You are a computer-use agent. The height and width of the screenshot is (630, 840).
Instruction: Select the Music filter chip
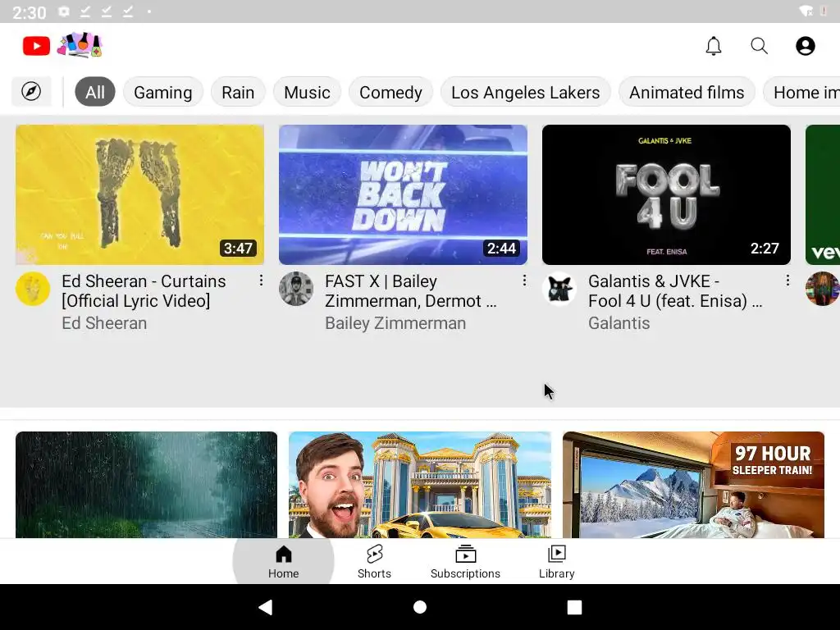[x=307, y=92]
